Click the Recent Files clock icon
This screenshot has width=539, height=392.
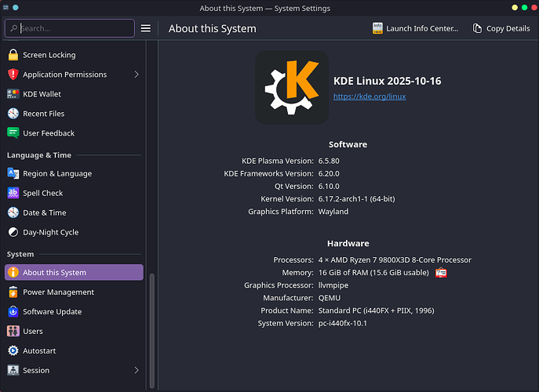13,114
